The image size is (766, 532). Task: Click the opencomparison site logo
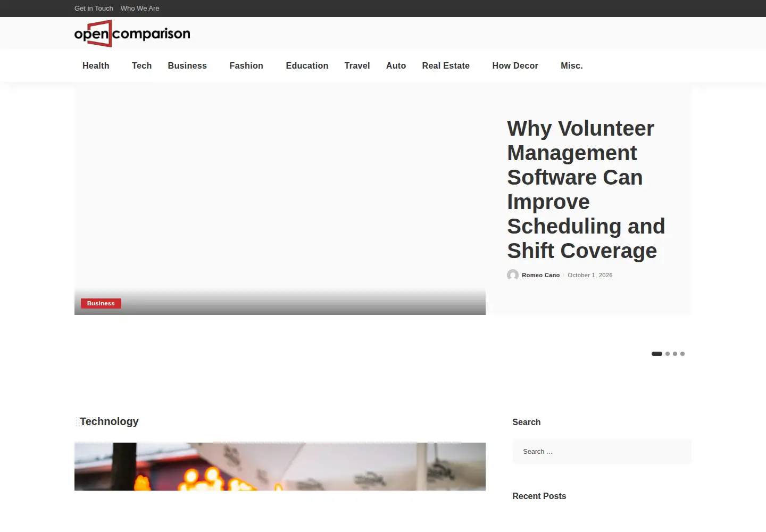[132, 34]
